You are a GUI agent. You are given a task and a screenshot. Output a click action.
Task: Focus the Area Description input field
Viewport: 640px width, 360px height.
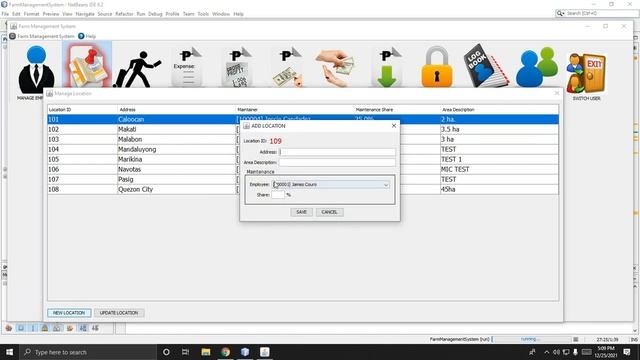tap(337, 162)
